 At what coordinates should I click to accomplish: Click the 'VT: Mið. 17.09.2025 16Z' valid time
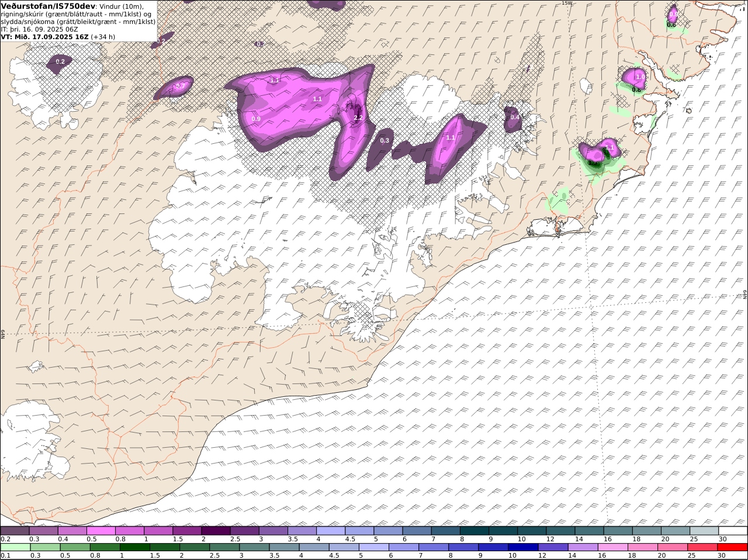pyautogui.click(x=44, y=36)
